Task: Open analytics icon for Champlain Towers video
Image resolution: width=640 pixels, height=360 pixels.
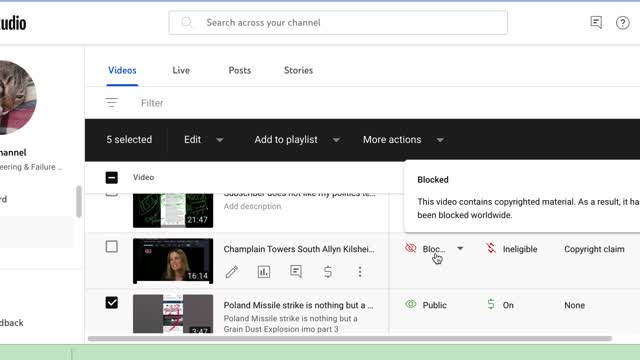Action: click(264, 272)
